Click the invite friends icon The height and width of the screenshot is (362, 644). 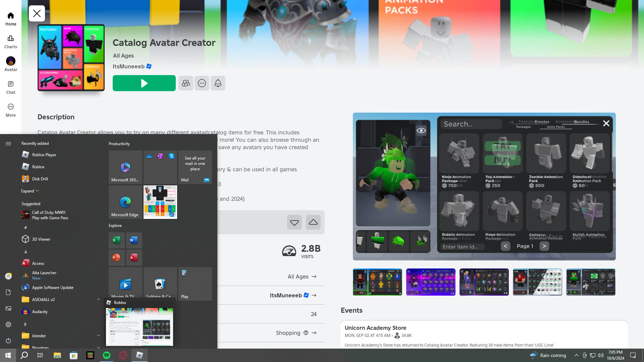pos(185,83)
